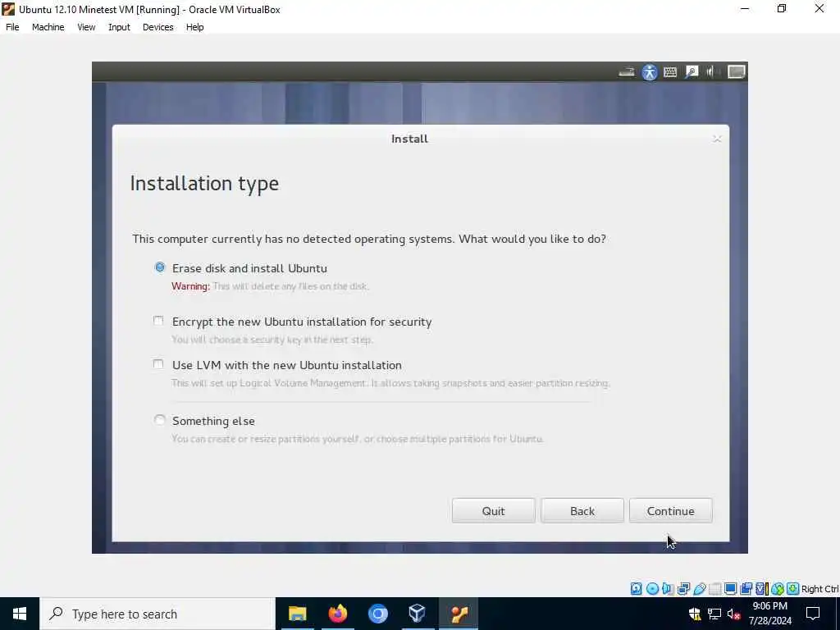Click the Type here to search box
Screen dimensions: 840x630
click(157, 614)
